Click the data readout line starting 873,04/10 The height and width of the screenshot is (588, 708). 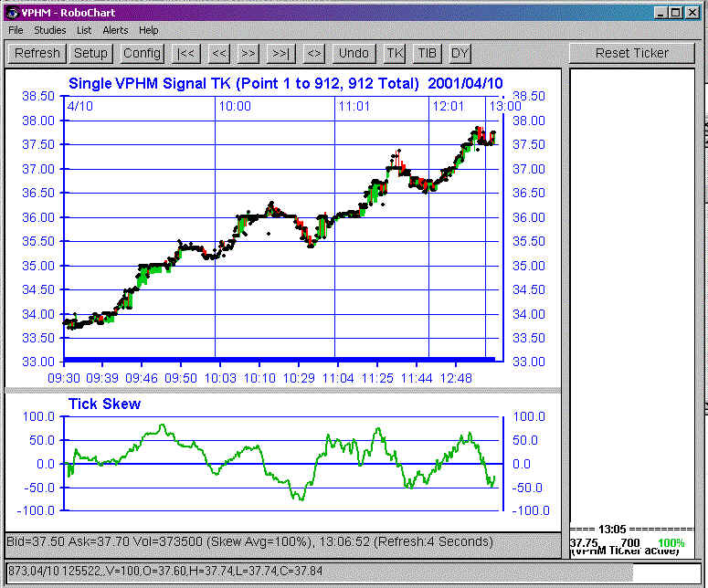tap(165, 572)
